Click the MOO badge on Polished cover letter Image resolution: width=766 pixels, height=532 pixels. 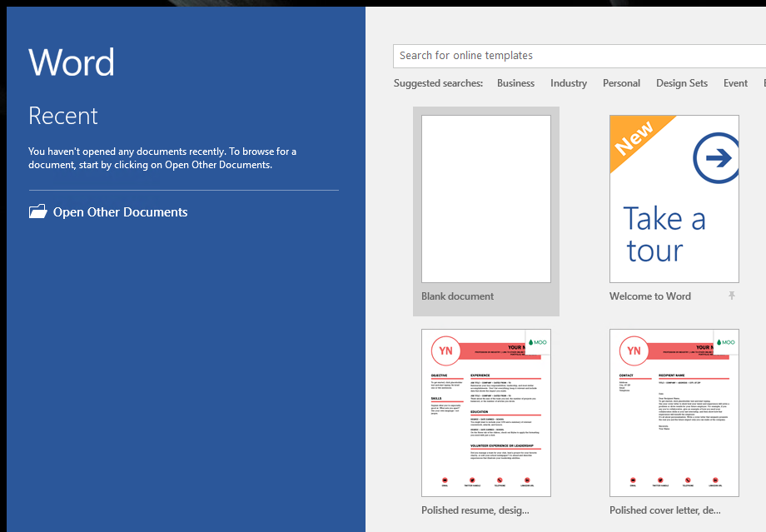726,342
